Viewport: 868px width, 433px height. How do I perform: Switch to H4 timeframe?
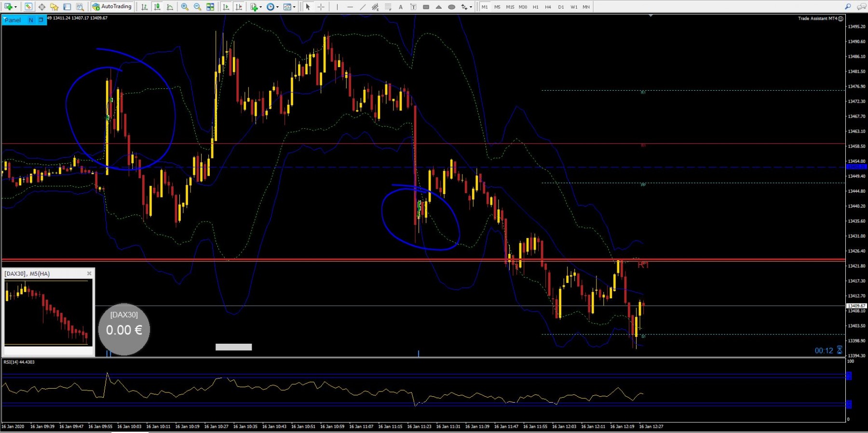click(548, 7)
